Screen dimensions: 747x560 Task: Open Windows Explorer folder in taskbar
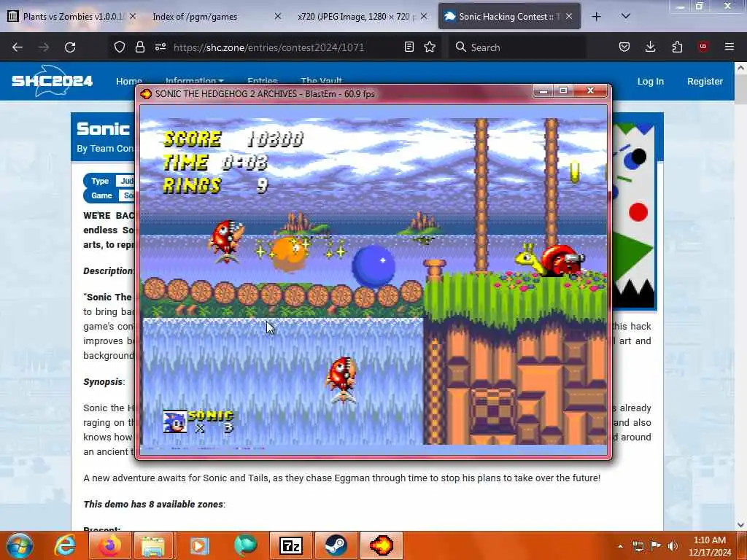pos(153,545)
